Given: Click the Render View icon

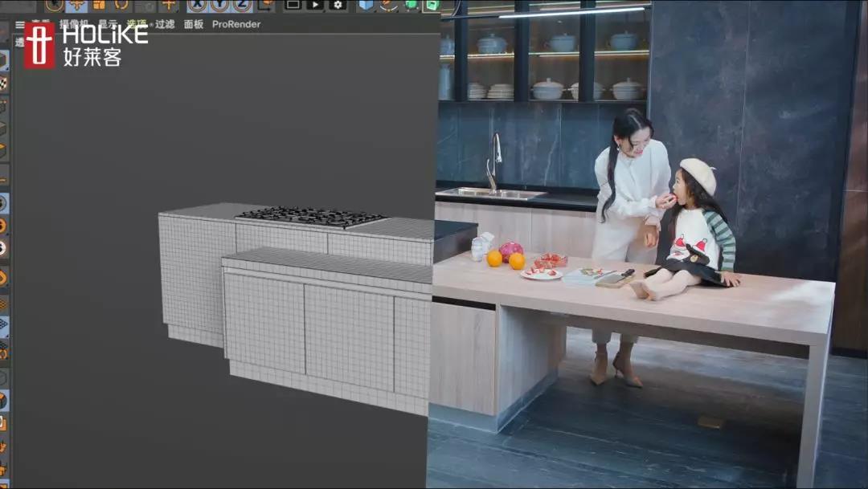Looking at the screenshot, I should click(293, 5).
